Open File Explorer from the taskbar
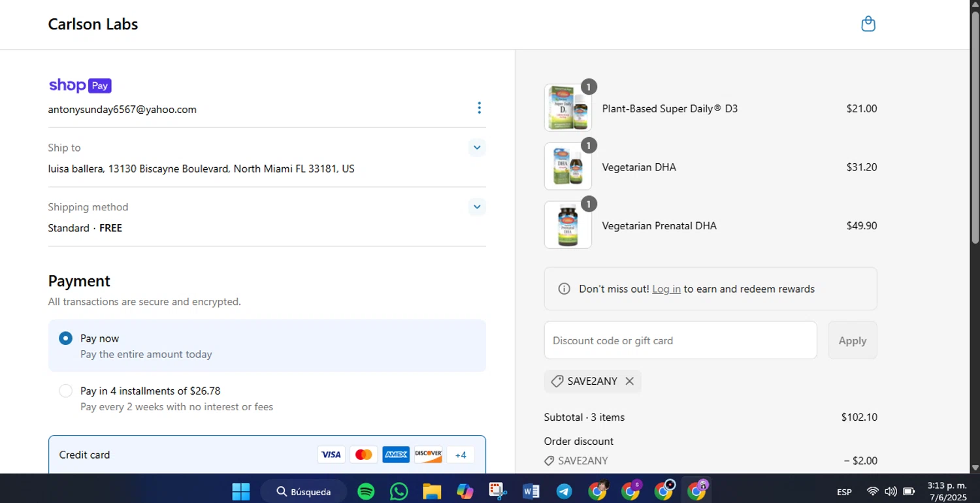This screenshot has width=980, height=503. click(432, 491)
